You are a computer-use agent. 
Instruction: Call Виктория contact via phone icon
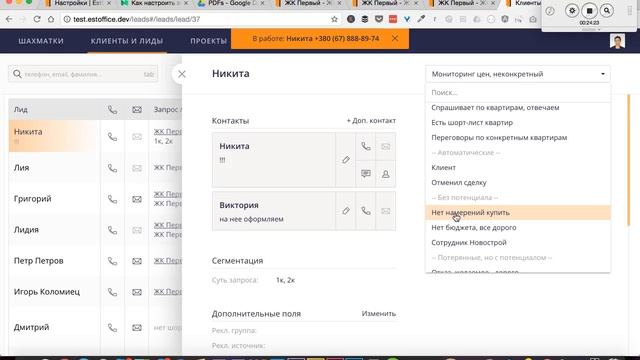[x=366, y=211]
